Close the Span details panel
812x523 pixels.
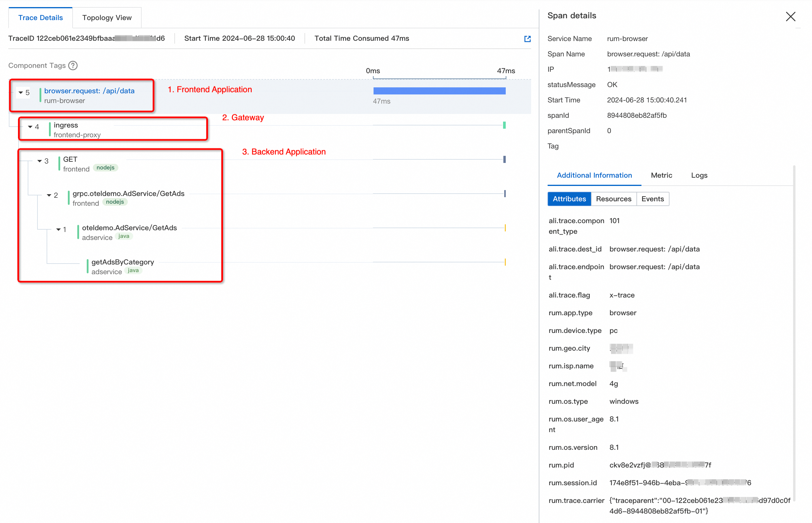790,16
